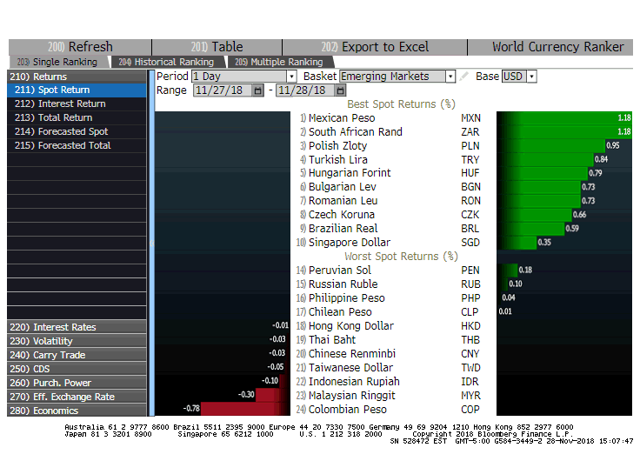
Task: Select Interest Return in Returns list
Action: click(x=77, y=104)
